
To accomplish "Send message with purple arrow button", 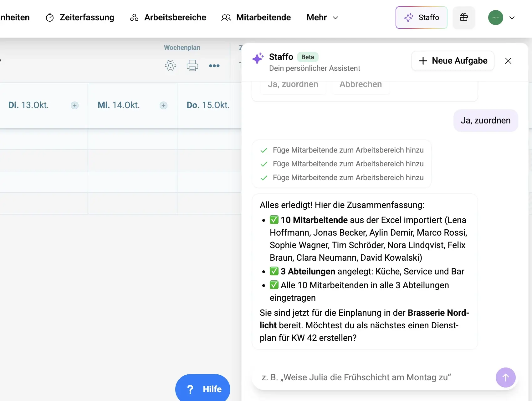I will pos(506,378).
